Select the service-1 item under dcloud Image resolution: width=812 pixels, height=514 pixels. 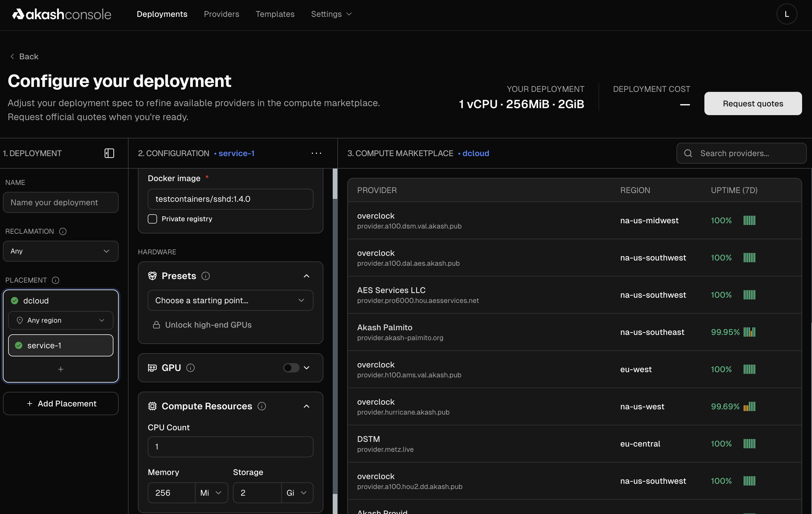click(x=61, y=345)
